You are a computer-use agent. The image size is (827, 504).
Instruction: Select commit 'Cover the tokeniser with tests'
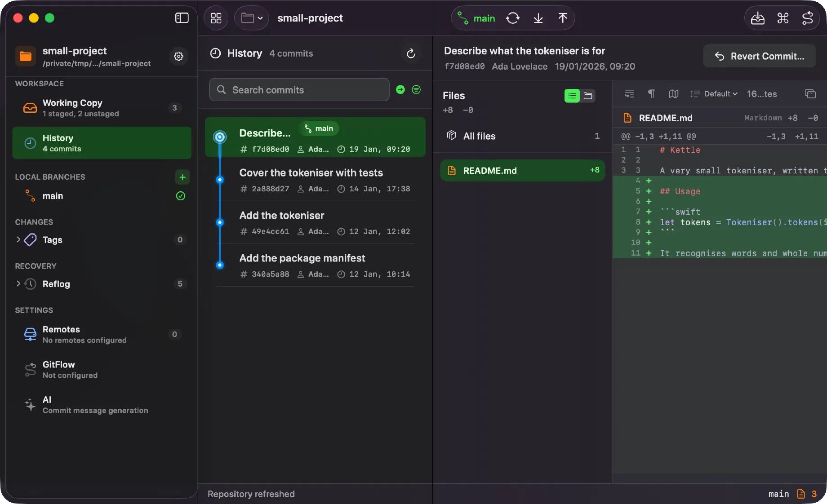pos(315,180)
